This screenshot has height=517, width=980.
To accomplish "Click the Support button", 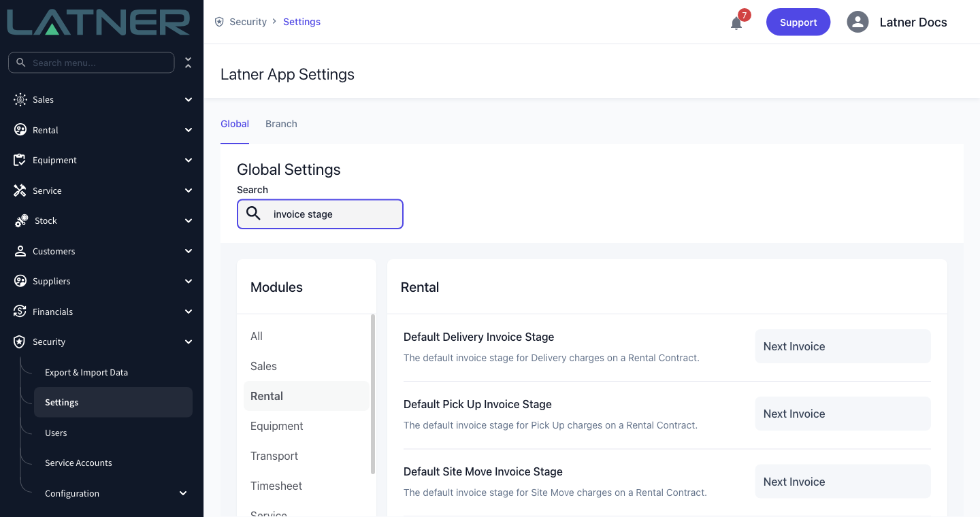I will 798,22.
